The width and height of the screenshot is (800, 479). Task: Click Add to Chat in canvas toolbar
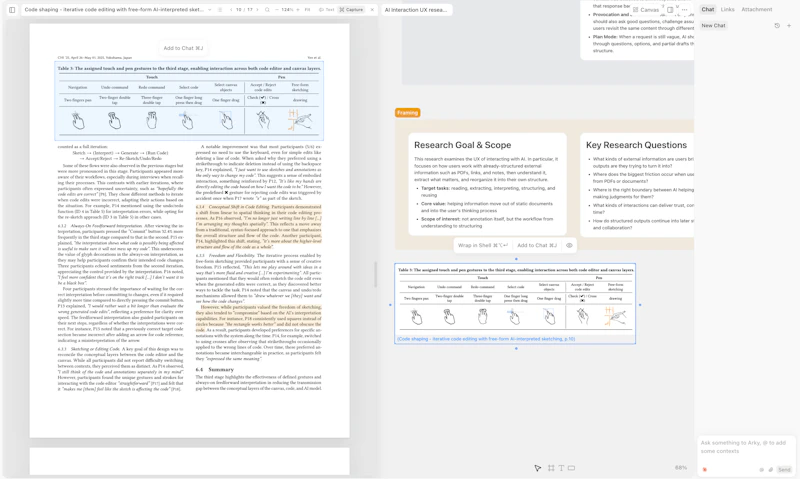(537, 245)
